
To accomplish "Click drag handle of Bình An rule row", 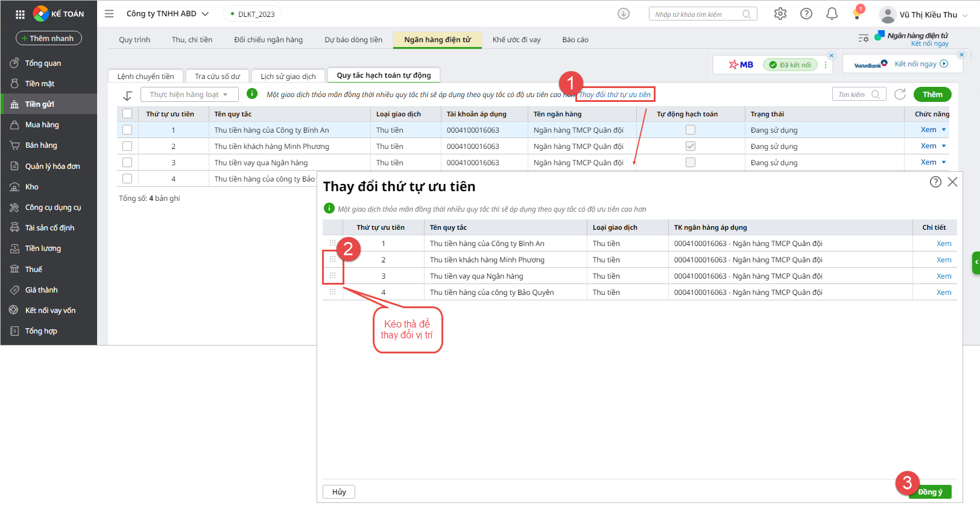I will click(332, 243).
